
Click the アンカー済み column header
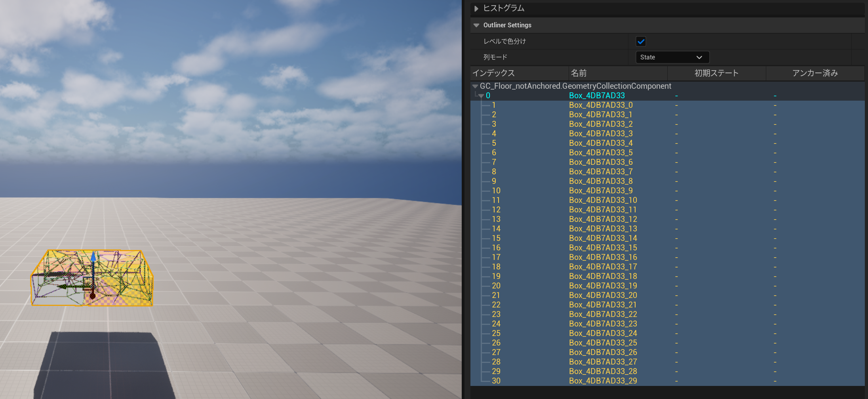tap(815, 73)
